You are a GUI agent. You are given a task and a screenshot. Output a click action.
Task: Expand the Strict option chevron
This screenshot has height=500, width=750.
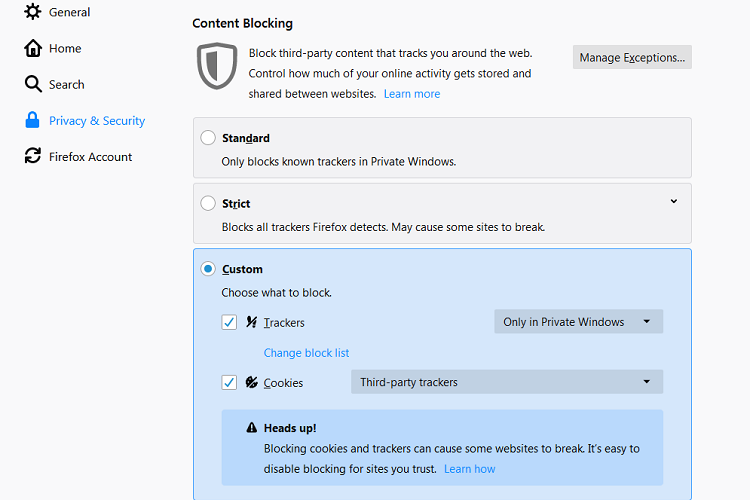pos(673,202)
